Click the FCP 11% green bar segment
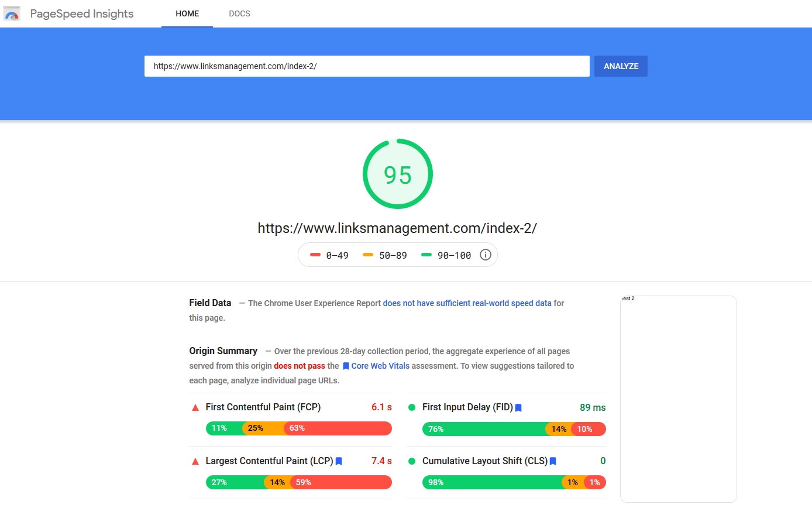 [224, 428]
